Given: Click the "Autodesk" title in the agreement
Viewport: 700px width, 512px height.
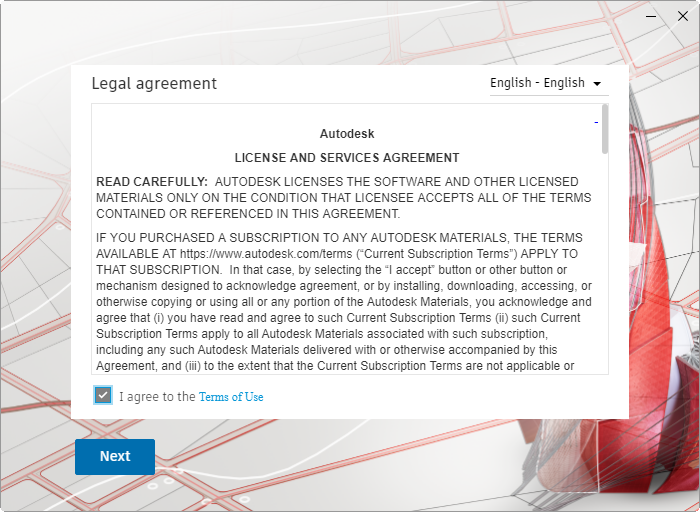Looking at the screenshot, I should (347, 133).
